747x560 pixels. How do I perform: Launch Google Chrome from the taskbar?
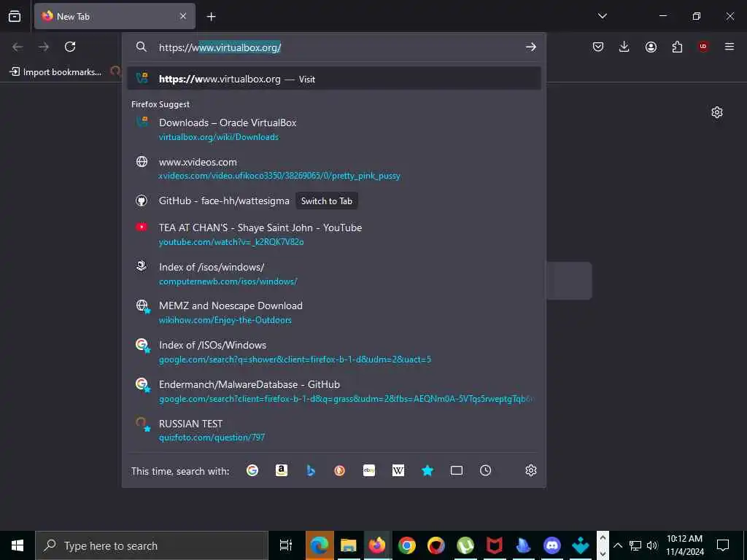(407, 545)
